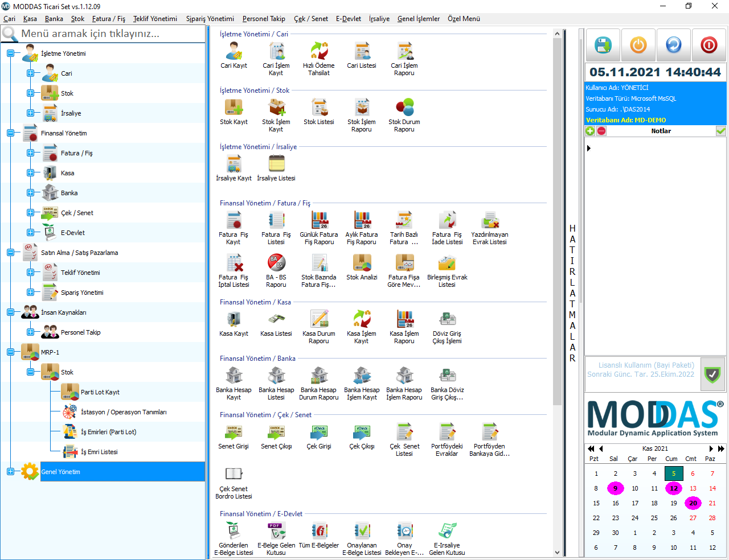Open the Cari Kayıt shortcut icon
The image size is (729, 560).
coord(234,55)
